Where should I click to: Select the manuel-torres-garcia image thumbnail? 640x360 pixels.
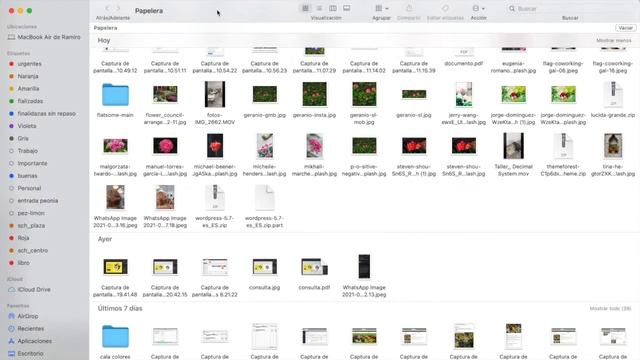tap(165, 146)
